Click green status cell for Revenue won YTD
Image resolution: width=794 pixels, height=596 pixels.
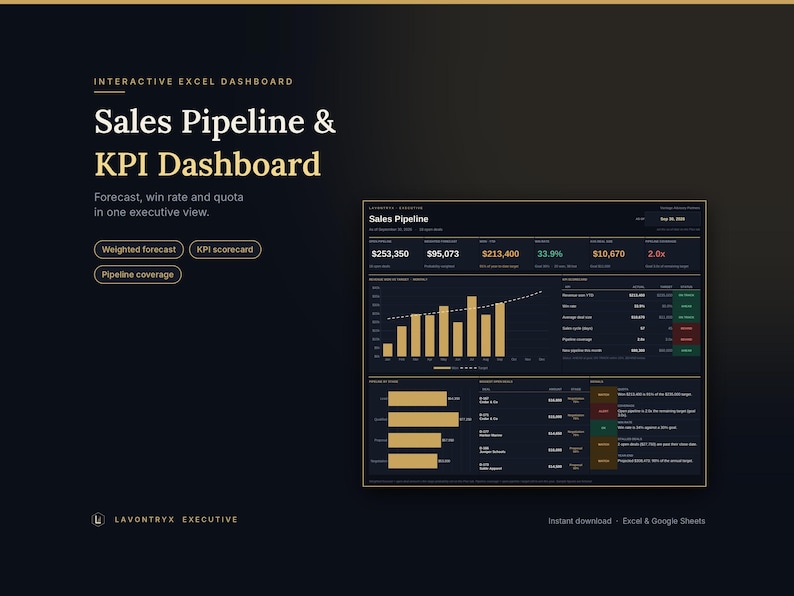686,295
